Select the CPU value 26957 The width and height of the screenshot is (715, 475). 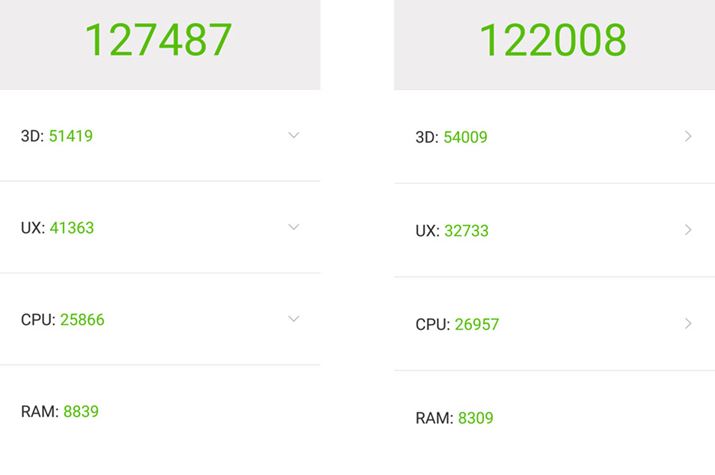click(x=477, y=325)
